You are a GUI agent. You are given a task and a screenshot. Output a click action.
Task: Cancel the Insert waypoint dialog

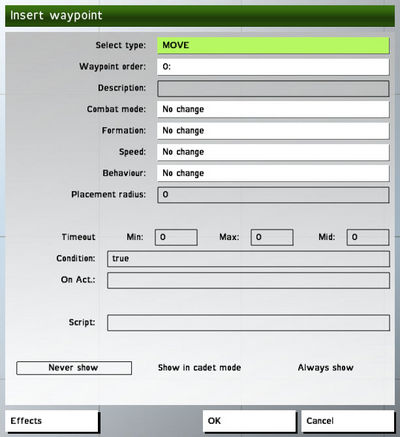(x=348, y=421)
